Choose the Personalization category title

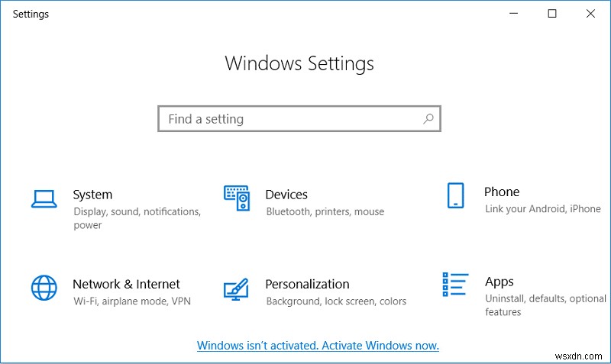pos(307,284)
